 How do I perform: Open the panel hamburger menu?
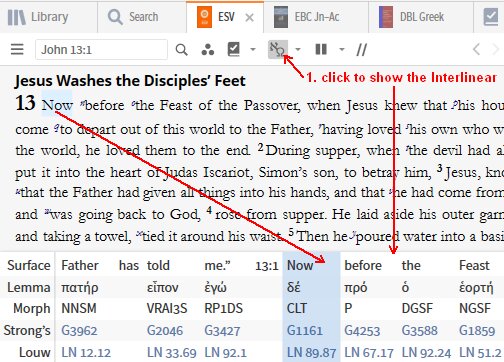(17, 50)
